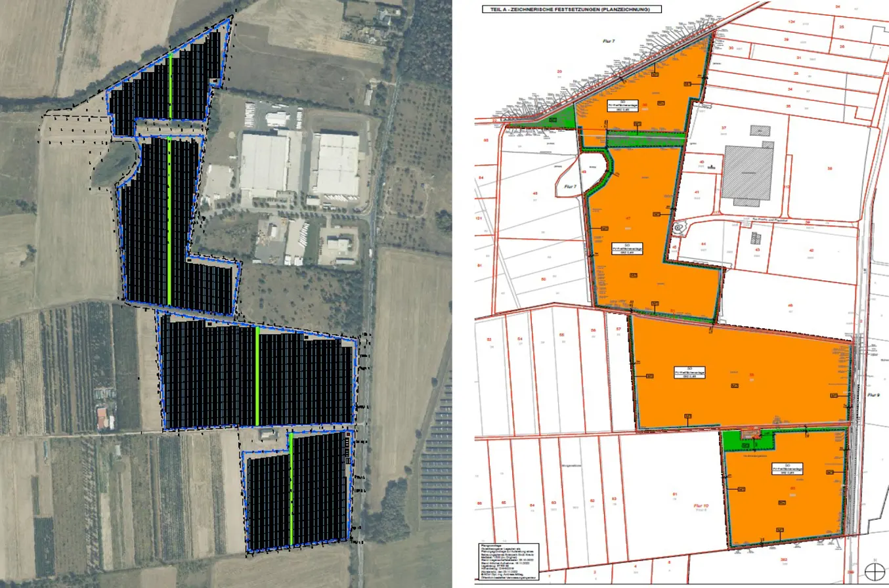Screen dimensions: 889x588
Task: Click parcel number 121
Action: coord(479,219)
